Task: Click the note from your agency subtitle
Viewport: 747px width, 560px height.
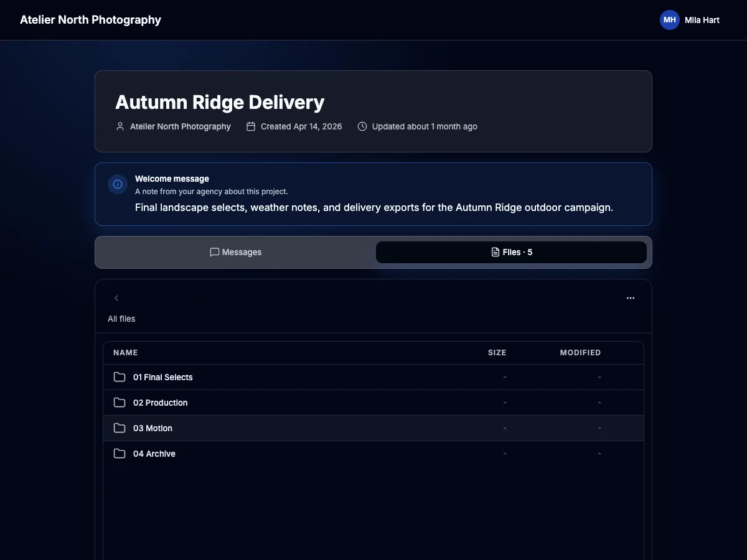Action: [212, 192]
